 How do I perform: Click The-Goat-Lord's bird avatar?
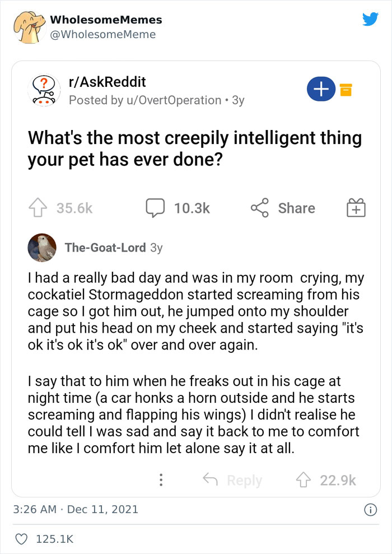point(42,248)
